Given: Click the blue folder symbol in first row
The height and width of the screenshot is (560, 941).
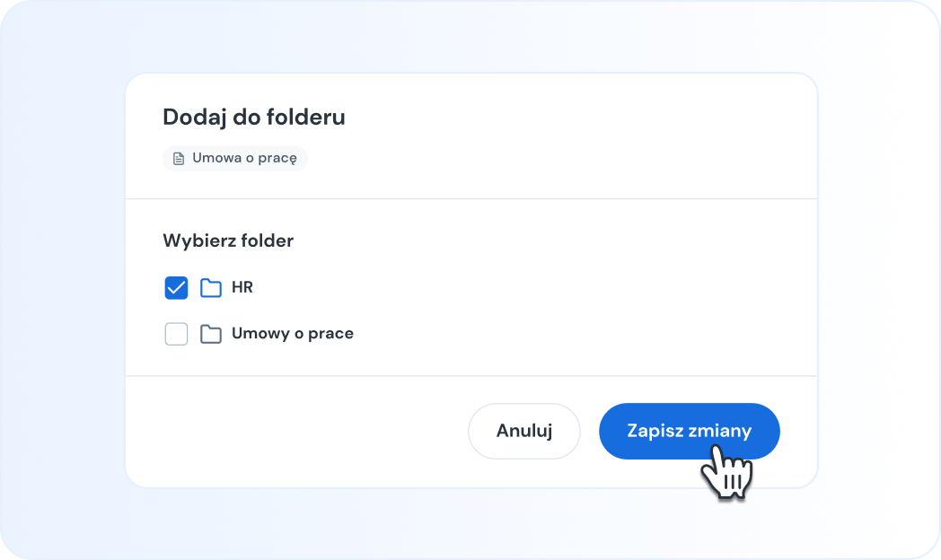Looking at the screenshot, I should point(210,287).
